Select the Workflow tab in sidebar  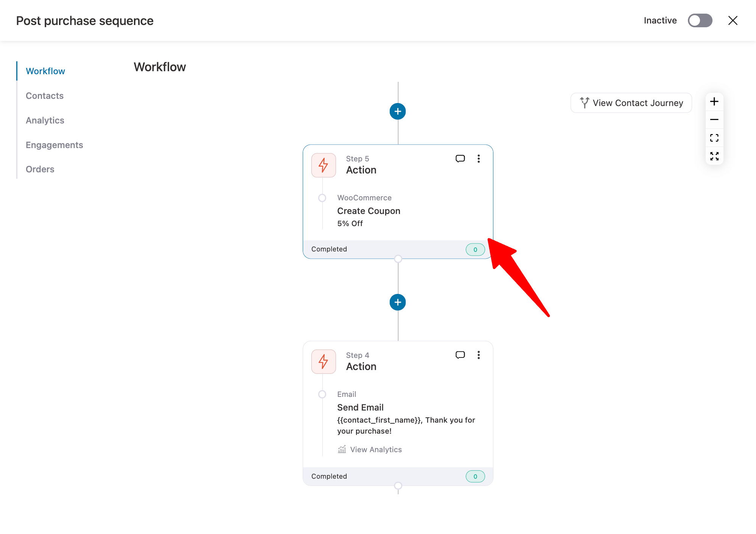point(45,71)
